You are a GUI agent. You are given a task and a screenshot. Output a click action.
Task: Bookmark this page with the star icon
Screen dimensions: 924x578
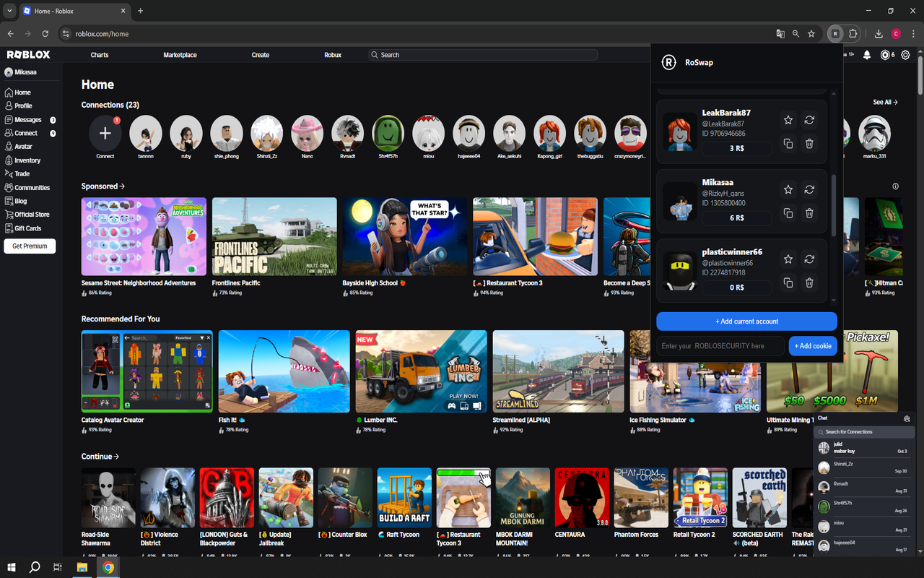pos(811,34)
